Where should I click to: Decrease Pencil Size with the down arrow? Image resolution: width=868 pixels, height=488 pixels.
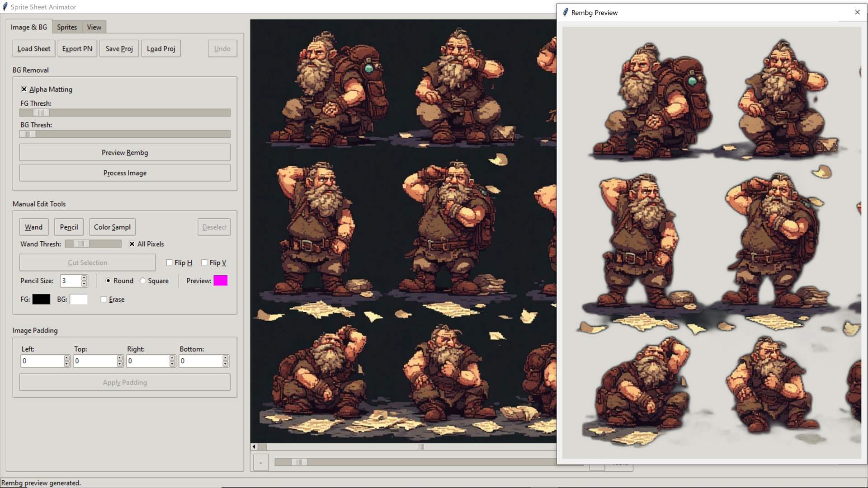(x=84, y=284)
